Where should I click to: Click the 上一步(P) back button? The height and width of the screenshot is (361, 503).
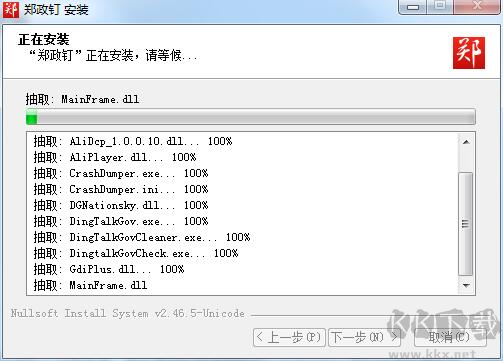tap(289, 337)
